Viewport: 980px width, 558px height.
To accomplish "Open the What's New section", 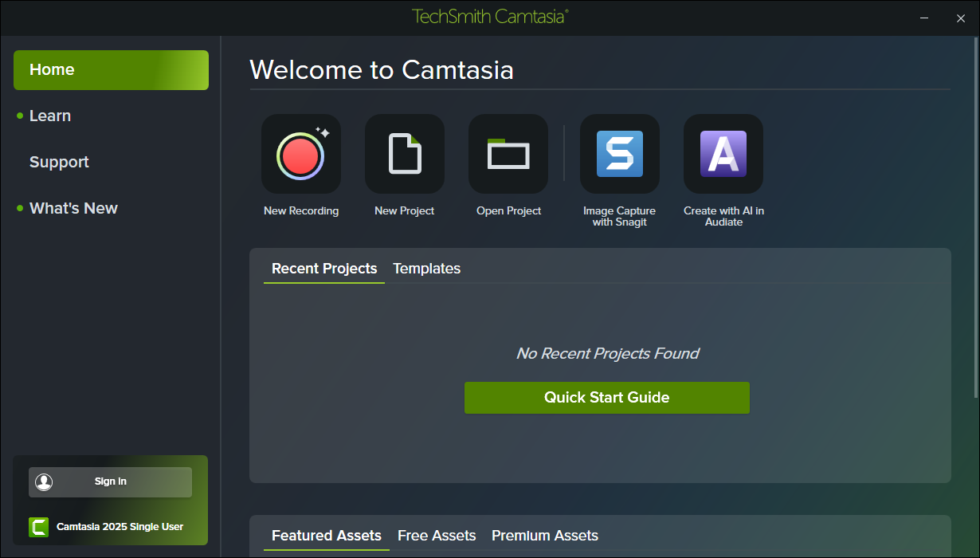I will pyautogui.click(x=73, y=209).
